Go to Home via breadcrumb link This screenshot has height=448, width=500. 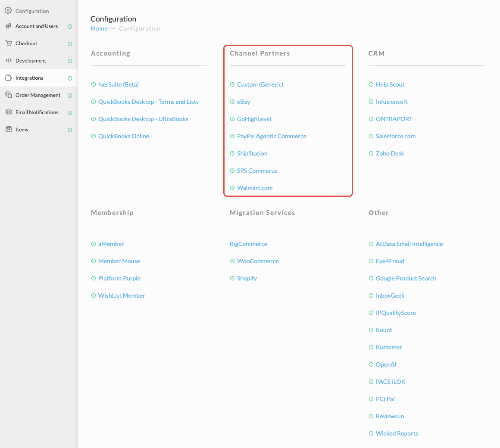pos(99,28)
